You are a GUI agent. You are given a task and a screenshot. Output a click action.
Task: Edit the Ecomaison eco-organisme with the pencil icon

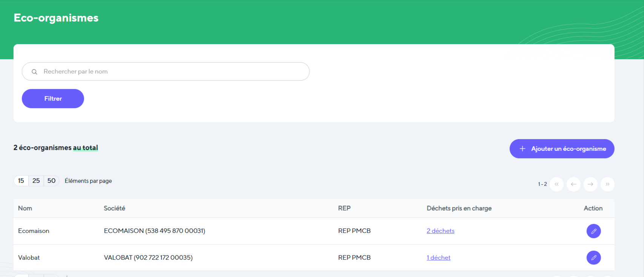click(x=593, y=231)
